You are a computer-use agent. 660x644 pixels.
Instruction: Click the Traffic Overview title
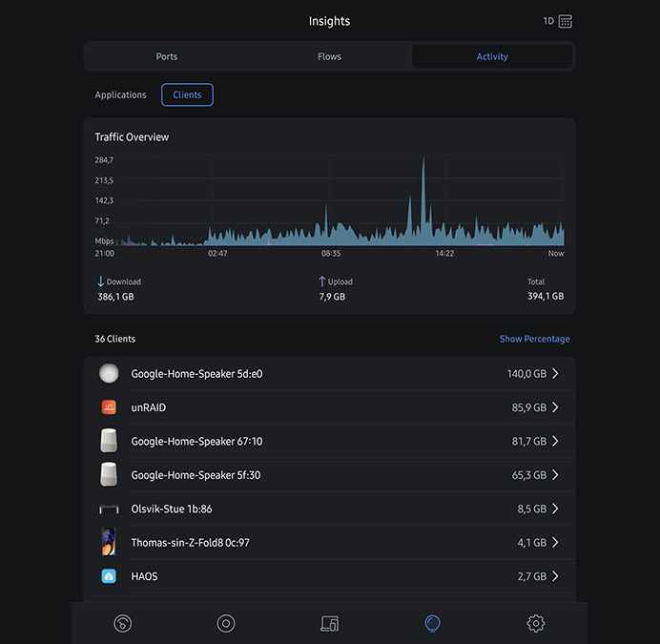click(132, 136)
